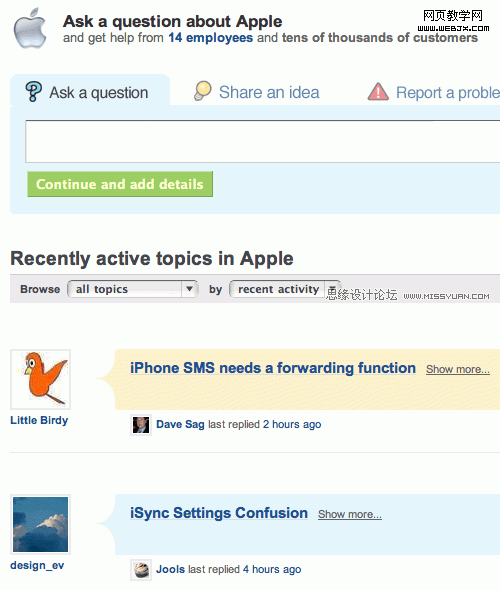
Task: Open Little Birdy's profile name link
Action: coord(39,420)
